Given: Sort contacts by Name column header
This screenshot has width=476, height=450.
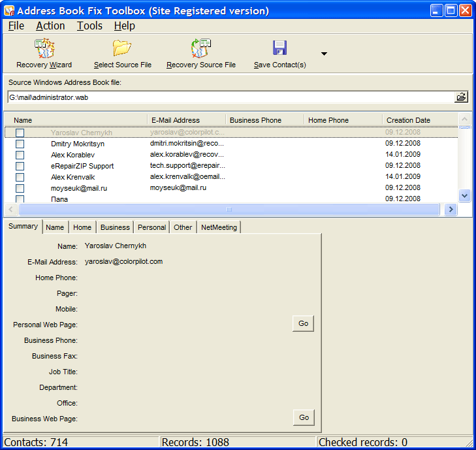Looking at the screenshot, I should (76, 120).
